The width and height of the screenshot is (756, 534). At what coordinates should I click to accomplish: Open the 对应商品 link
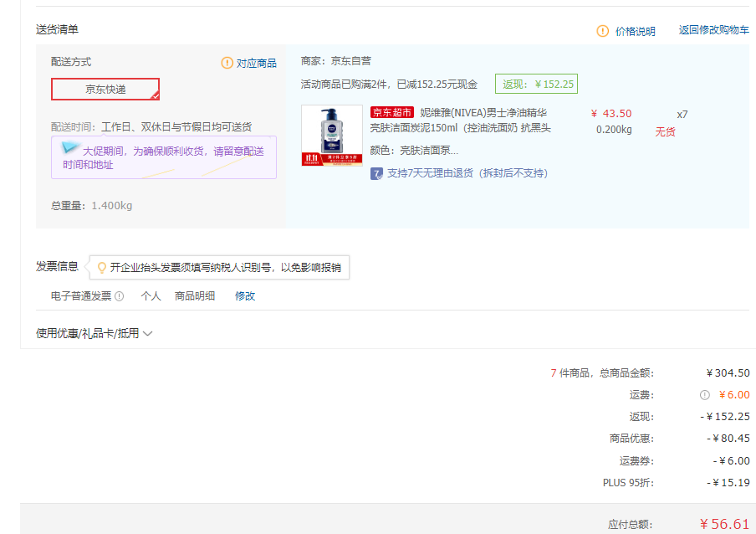tap(256, 63)
